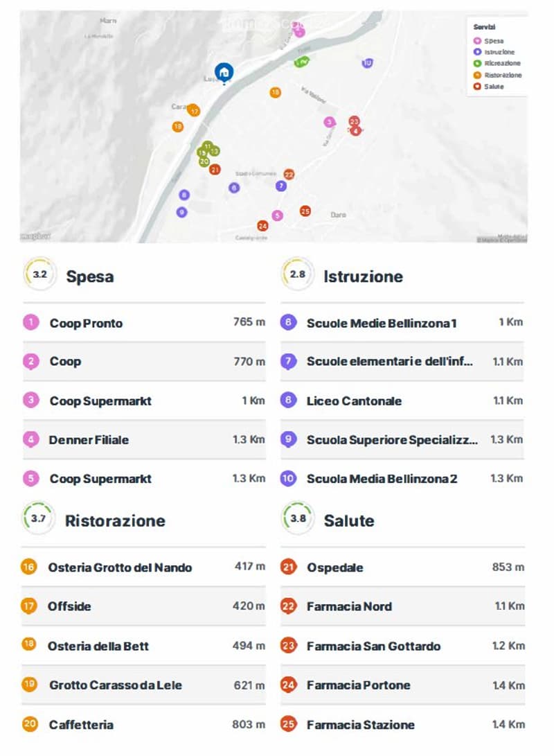554x756 pixels.
Task: Toggle Ristorazione legend entry
Action: 498,75
